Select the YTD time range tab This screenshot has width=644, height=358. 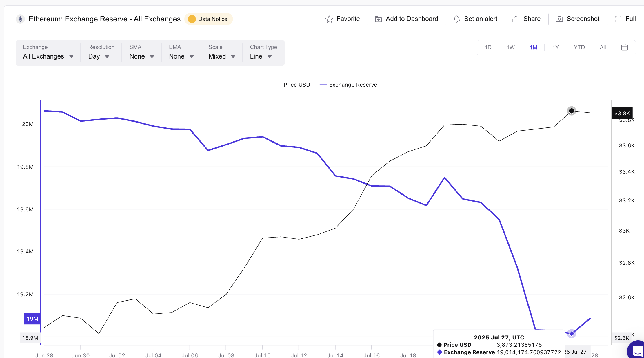(x=579, y=47)
